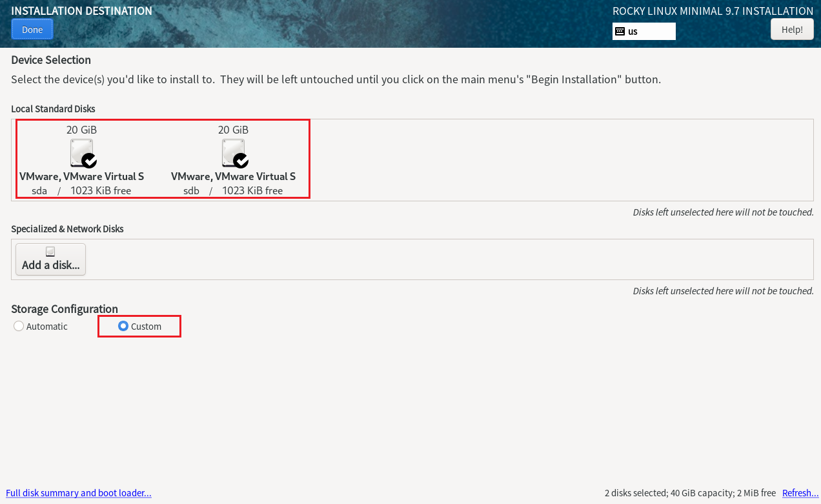Click the Add a disk... button
Viewport: 821px width, 504px height.
50,259
